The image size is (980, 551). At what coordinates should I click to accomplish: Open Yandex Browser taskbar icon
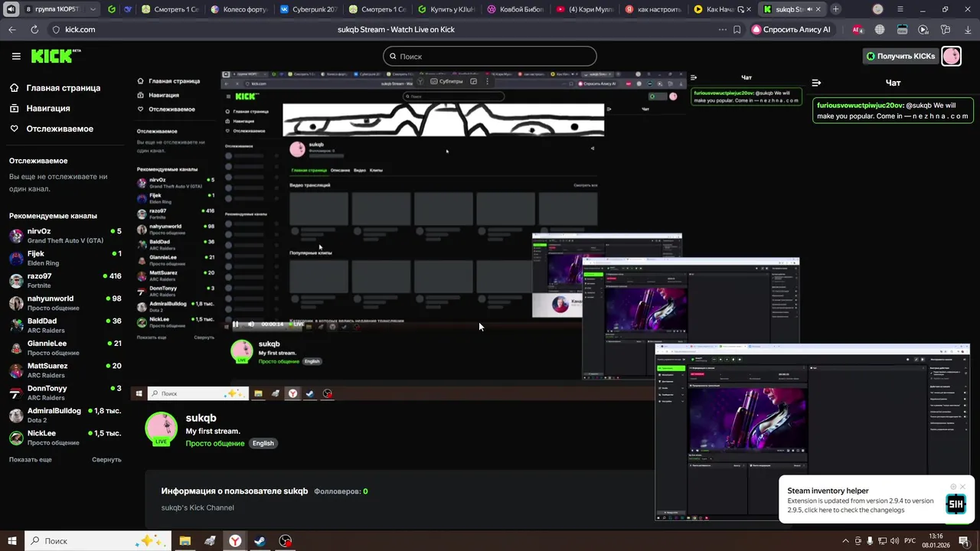tap(235, 540)
